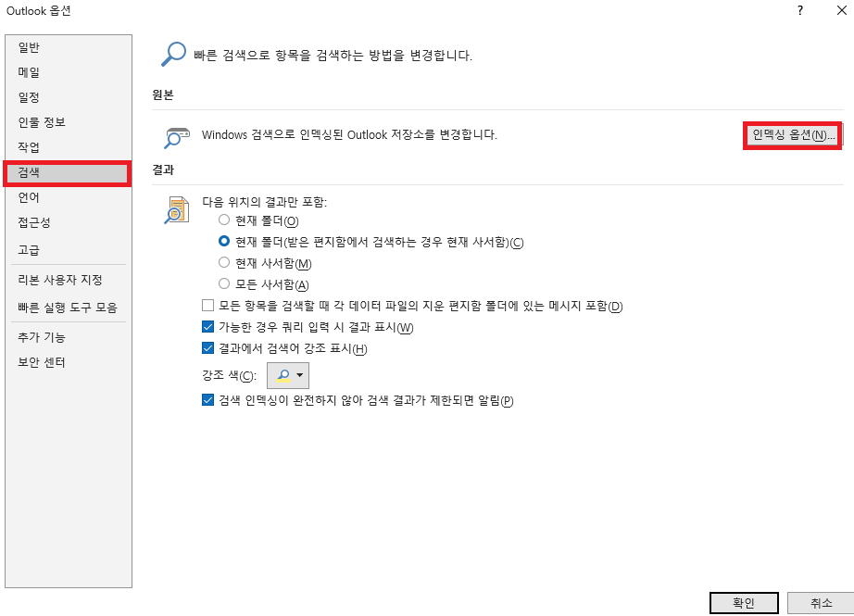
Task: Open the 추가 기능 category
Action: (69, 338)
